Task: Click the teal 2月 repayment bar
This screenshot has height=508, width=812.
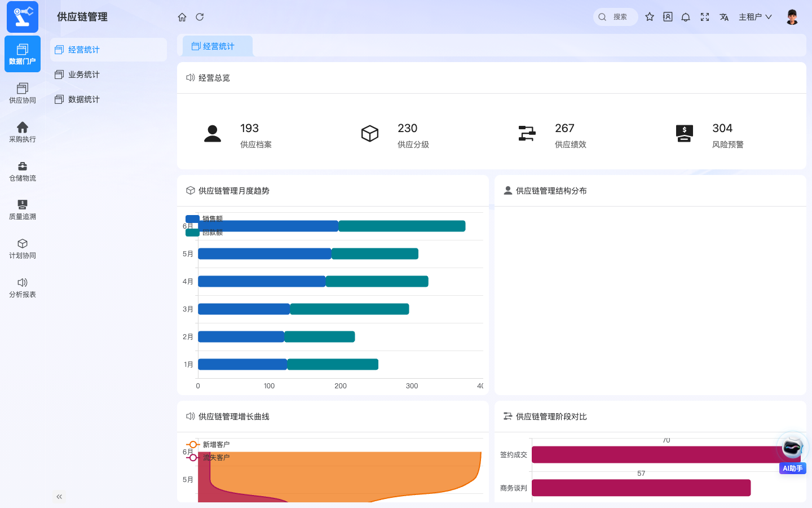Action: [320, 337]
